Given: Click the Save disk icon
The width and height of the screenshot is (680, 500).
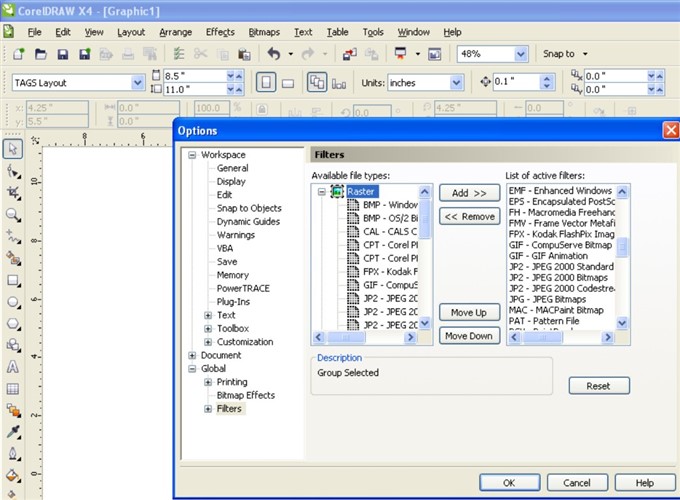Looking at the screenshot, I should click(x=63, y=54).
